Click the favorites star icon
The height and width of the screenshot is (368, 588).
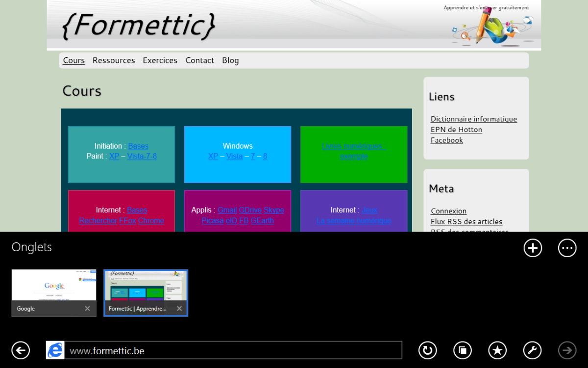tap(497, 350)
